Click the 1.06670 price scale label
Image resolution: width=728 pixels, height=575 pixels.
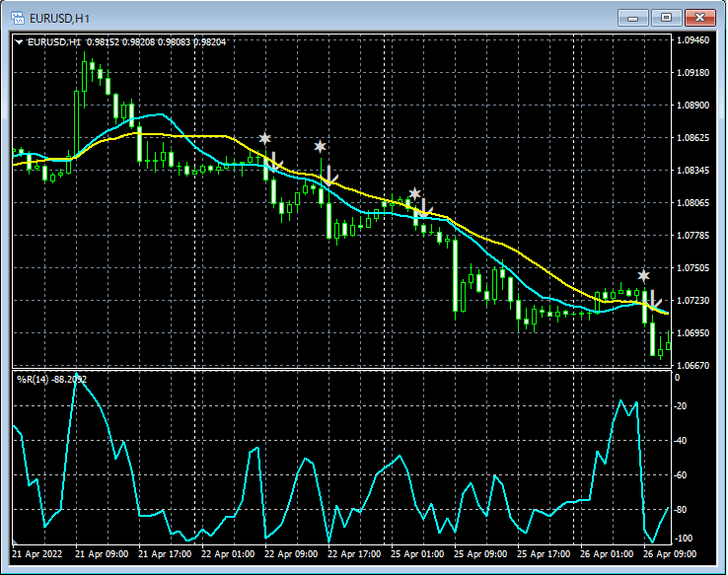coord(693,365)
